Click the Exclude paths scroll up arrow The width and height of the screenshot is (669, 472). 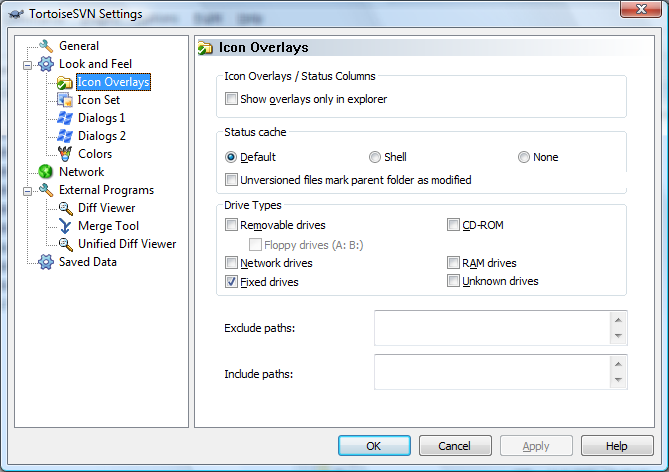[618, 320]
